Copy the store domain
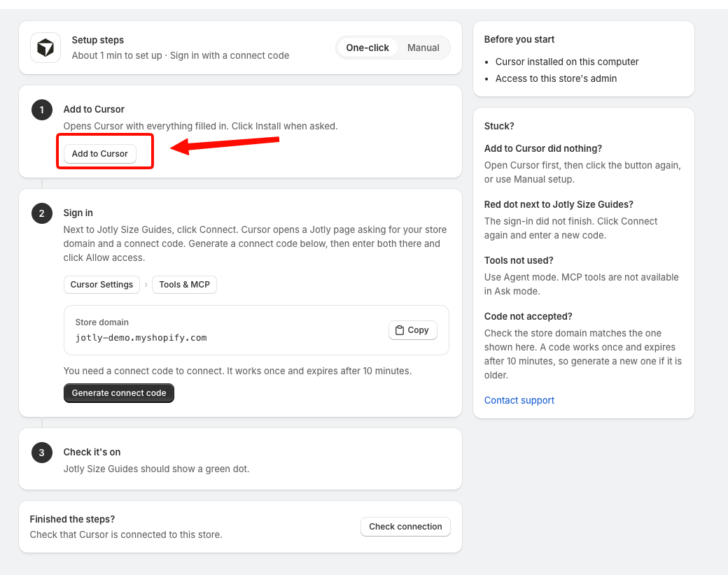The height and width of the screenshot is (575, 728). tap(413, 330)
